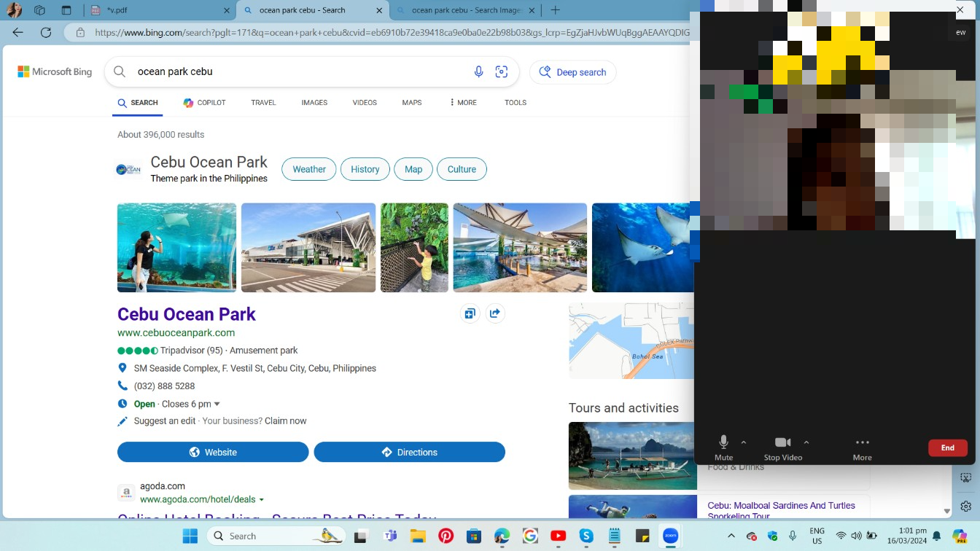Click the blue Website button
Image resolution: width=980 pixels, height=551 pixels.
(213, 452)
